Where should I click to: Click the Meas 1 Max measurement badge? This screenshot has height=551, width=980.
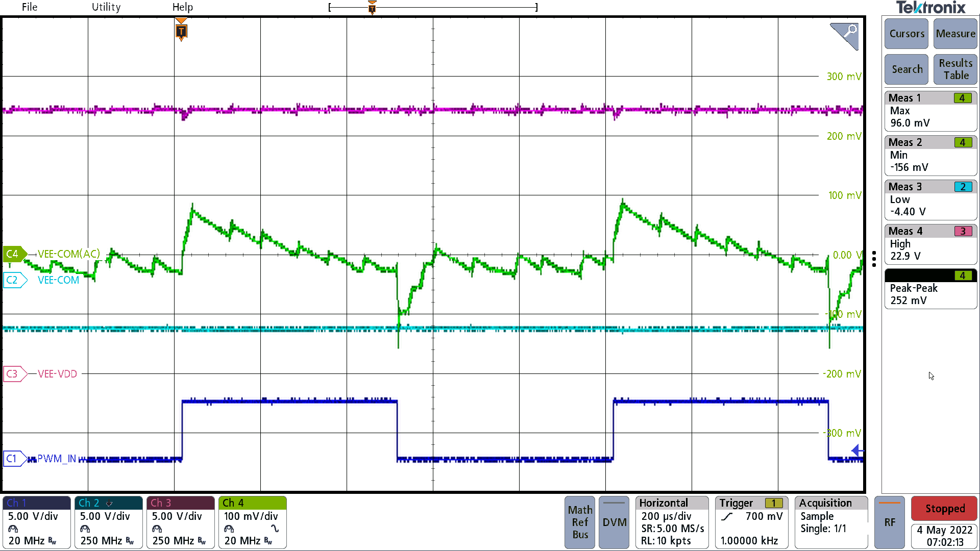(x=930, y=110)
